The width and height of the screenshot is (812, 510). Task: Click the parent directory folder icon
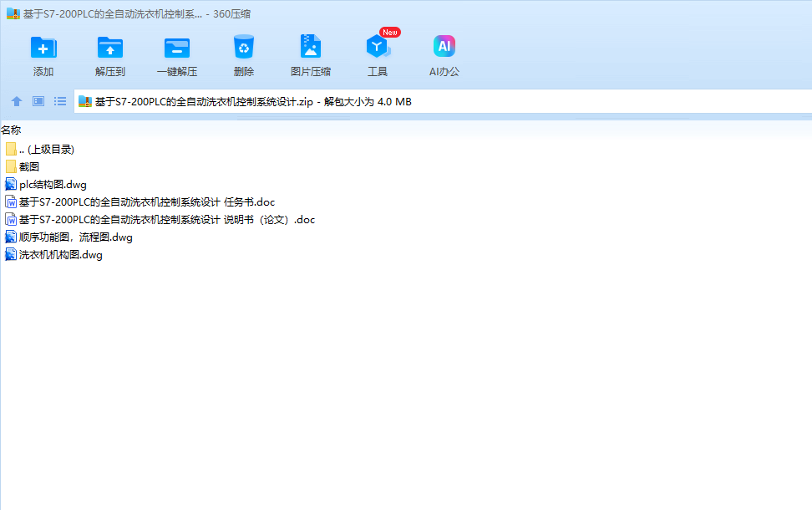pos(11,150)
